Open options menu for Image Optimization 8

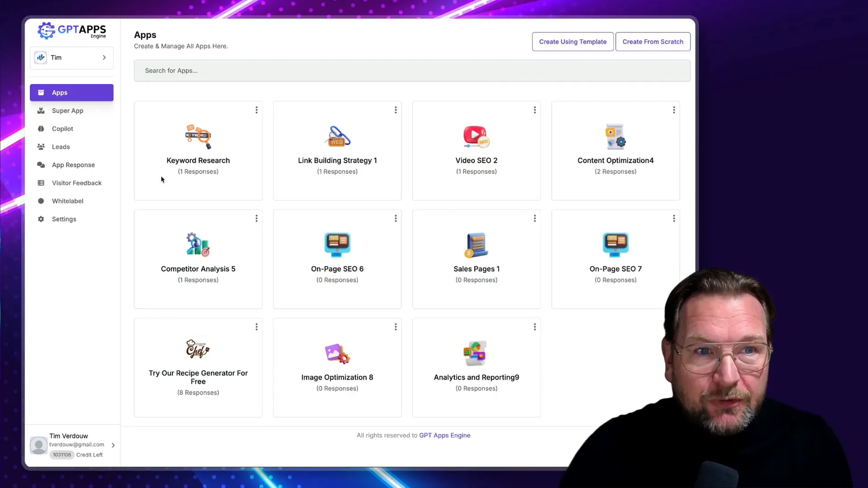point(395,327)
